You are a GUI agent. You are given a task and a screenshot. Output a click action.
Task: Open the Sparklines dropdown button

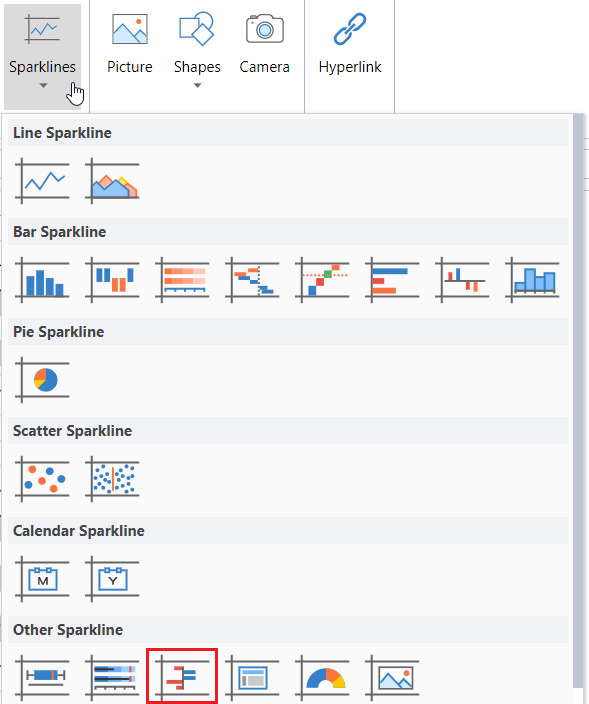click(43, 57)
